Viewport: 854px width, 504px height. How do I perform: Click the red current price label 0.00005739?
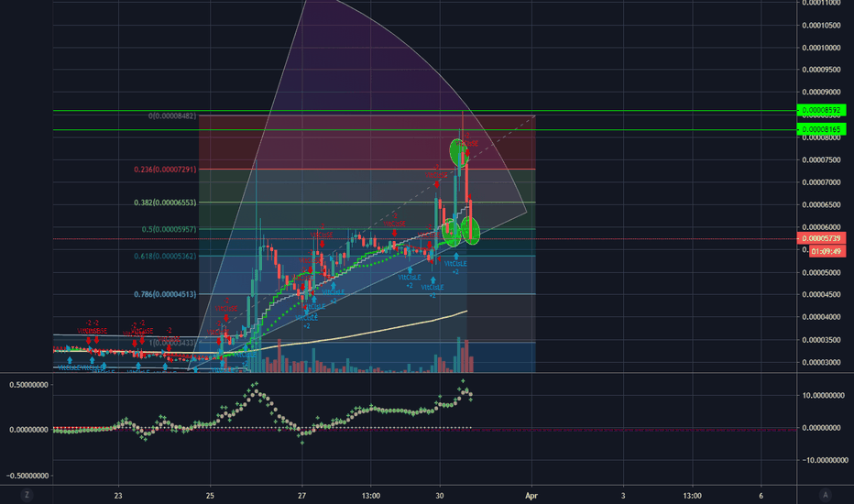tap(821, 238)
